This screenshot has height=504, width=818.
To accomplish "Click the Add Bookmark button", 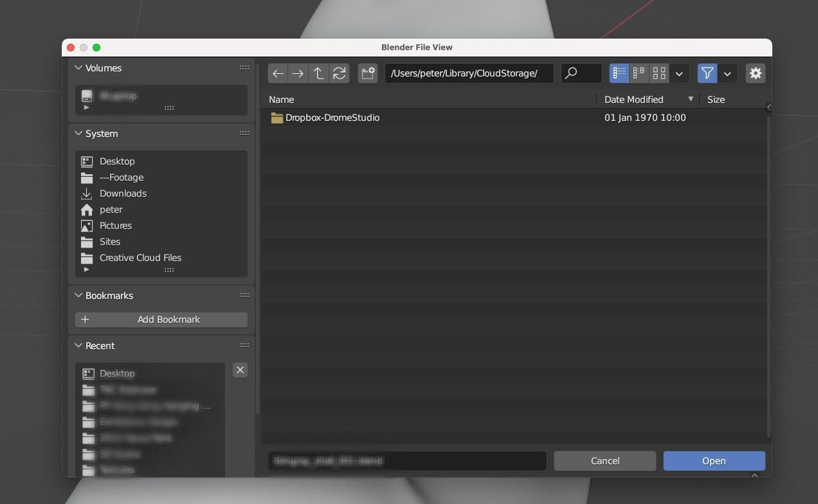I will pyautogui.click(x=161, y=319).
